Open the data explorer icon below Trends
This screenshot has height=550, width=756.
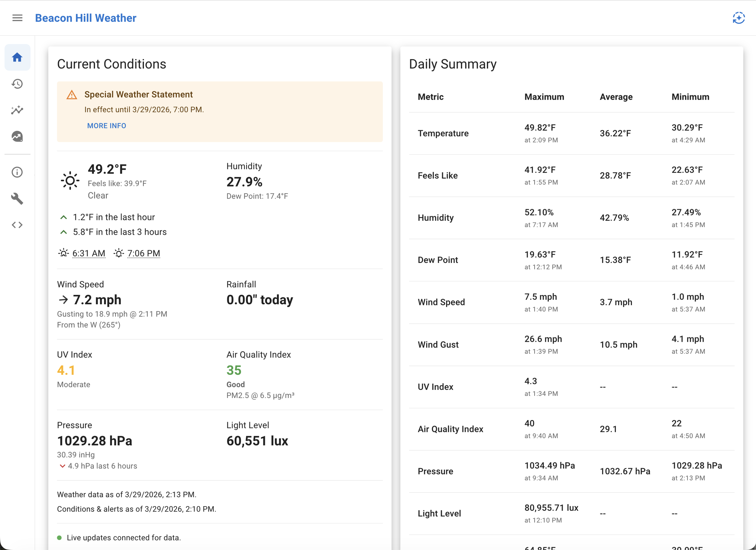coord(17,136)
